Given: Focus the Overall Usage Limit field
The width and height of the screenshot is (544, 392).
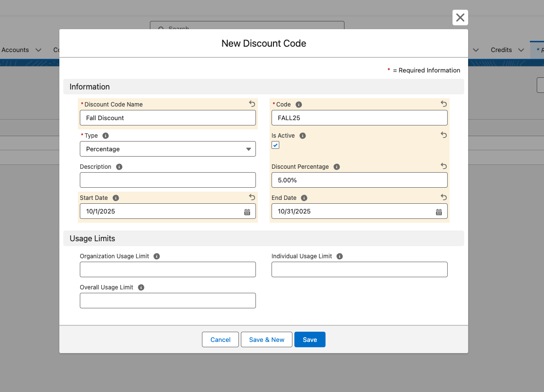Looking at the screenshot, I should [x=168, y=301].
